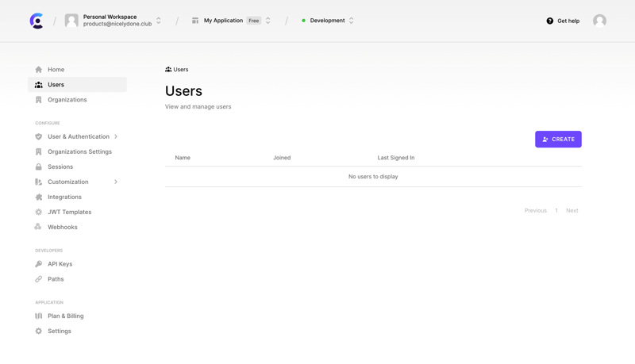Click the Users breadcrumb text

pyautogui.click(x=181, y=70)
